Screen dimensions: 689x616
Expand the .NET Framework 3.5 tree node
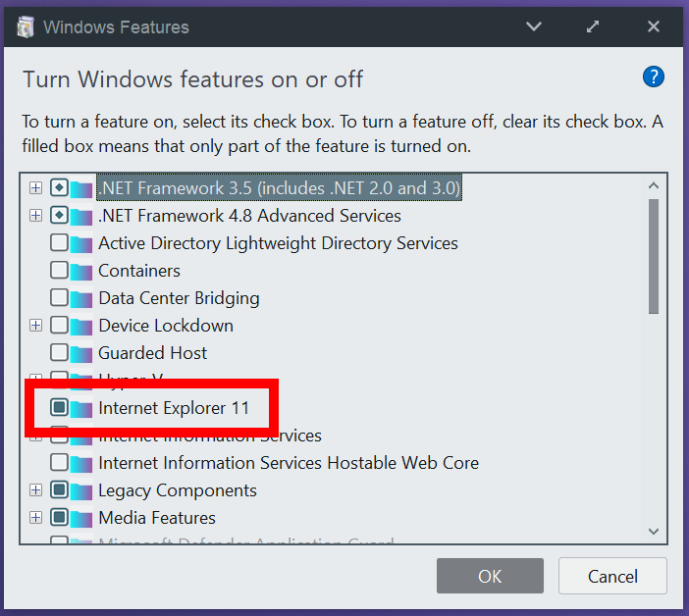[x=36, y=187]
